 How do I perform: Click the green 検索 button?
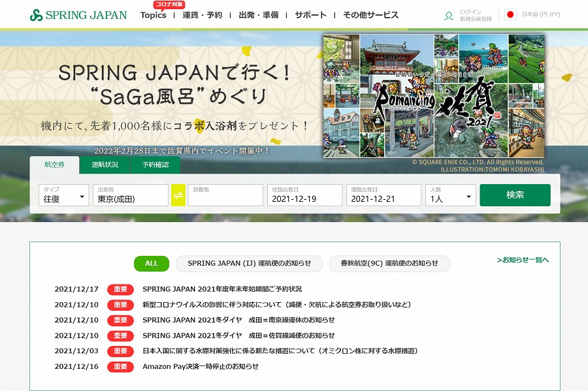pyautogui.click(x=515, y=195)
